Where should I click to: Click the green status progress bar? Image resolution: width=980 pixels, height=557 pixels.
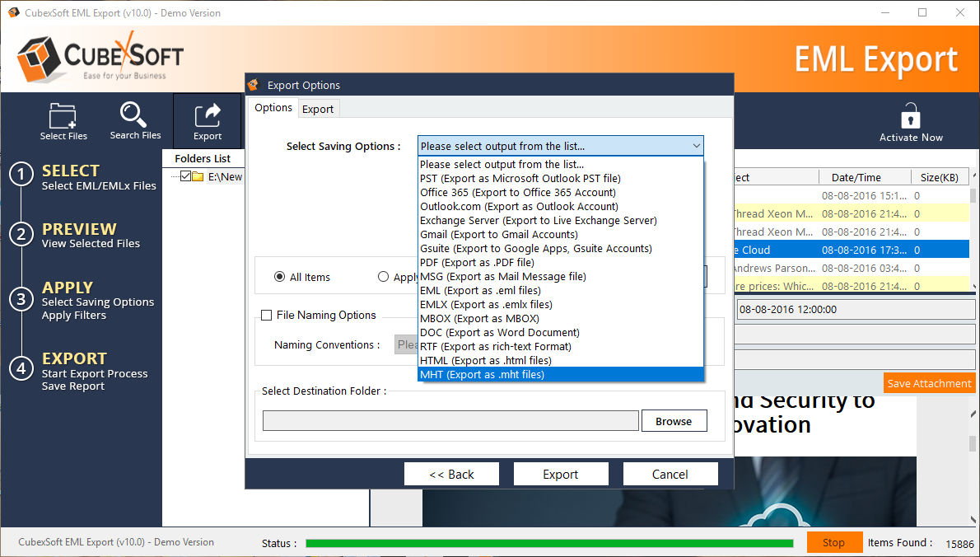[549, 543]
